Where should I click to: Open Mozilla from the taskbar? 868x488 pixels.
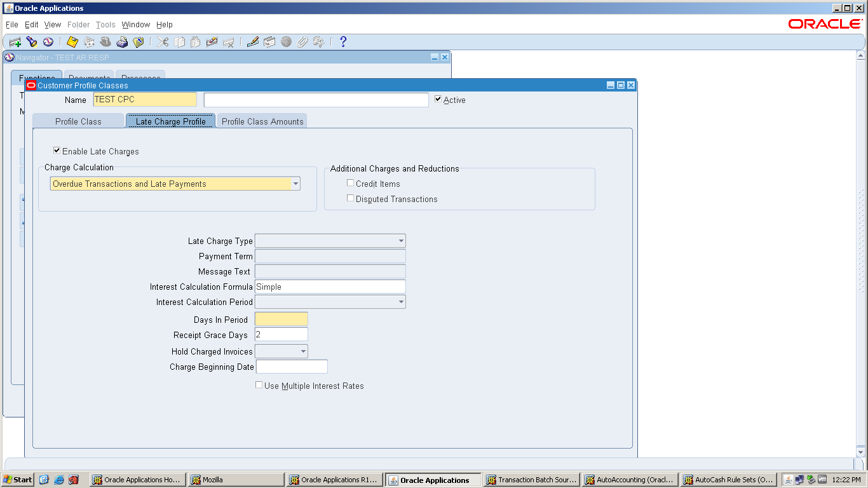(x=236, y=480)
